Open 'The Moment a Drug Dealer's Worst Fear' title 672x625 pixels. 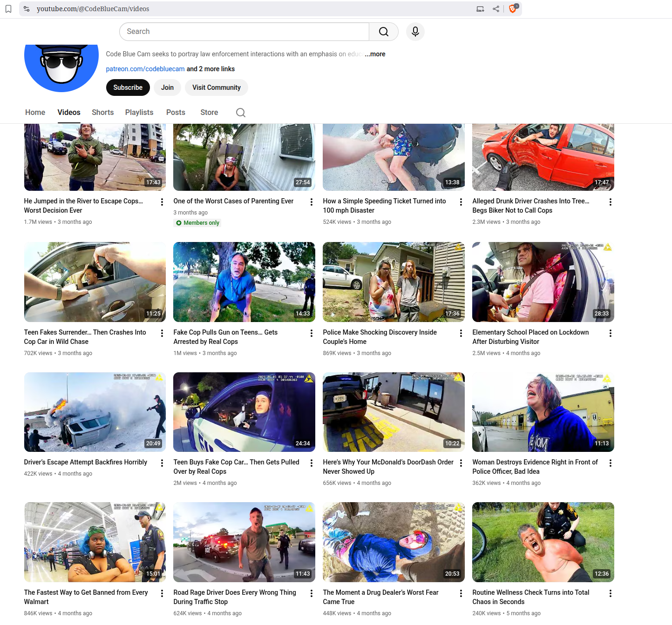point(381,597)
